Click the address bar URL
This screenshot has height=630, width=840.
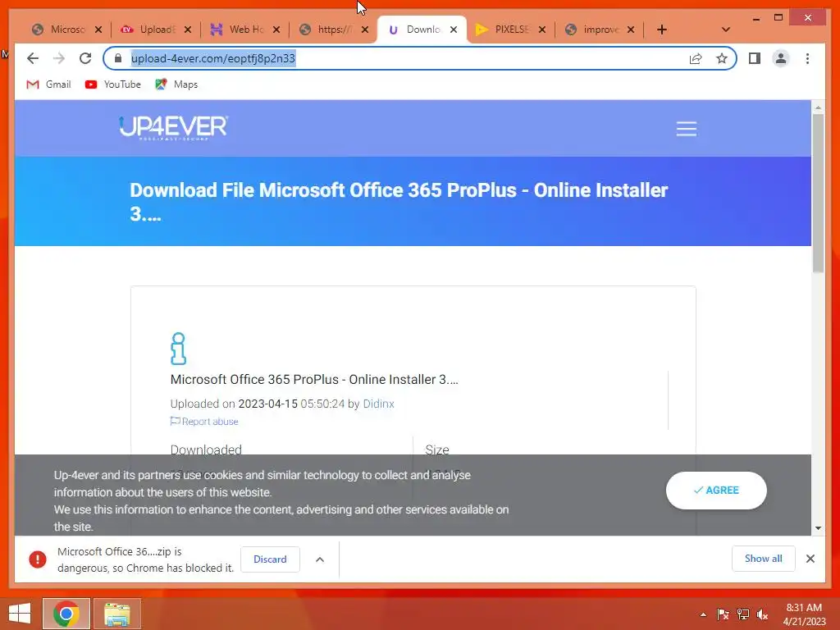pyautogui.click(x=213, y=58)
